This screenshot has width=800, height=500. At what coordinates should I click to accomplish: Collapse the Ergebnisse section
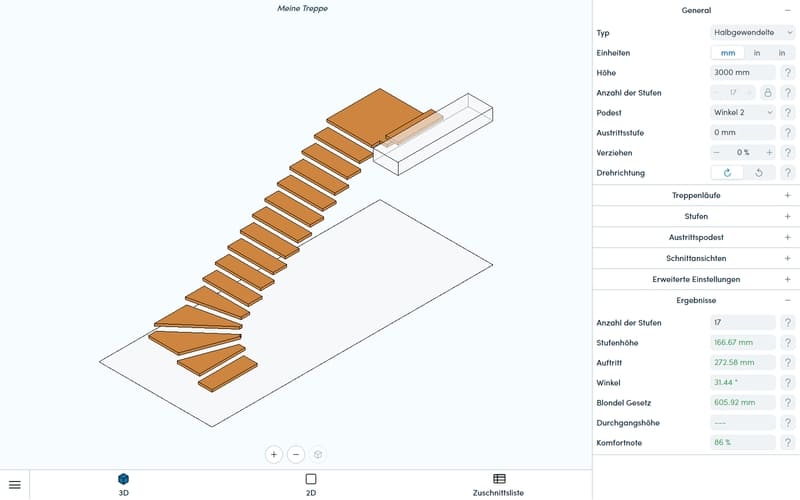point(788,301)
